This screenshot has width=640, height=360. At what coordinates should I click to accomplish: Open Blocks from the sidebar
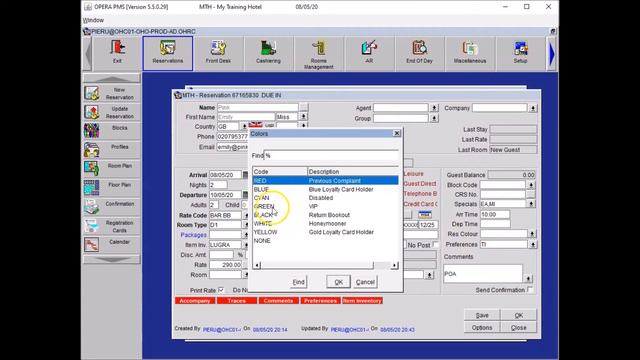point(112,131)
